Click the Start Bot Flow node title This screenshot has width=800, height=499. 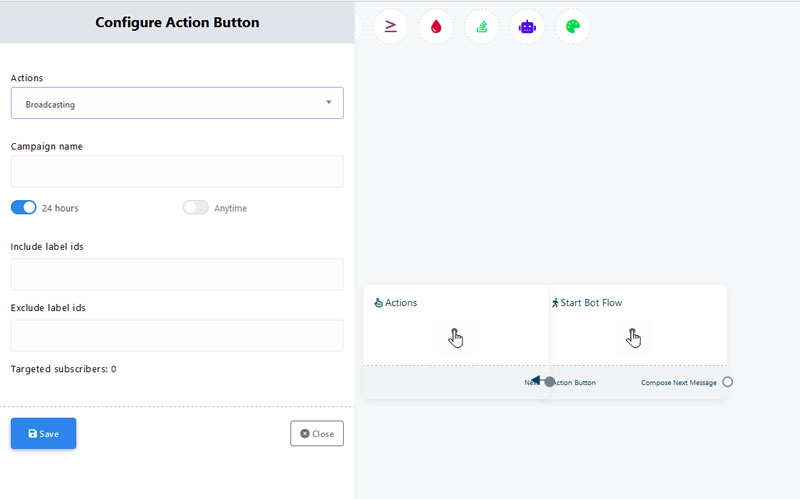point(587,303)
